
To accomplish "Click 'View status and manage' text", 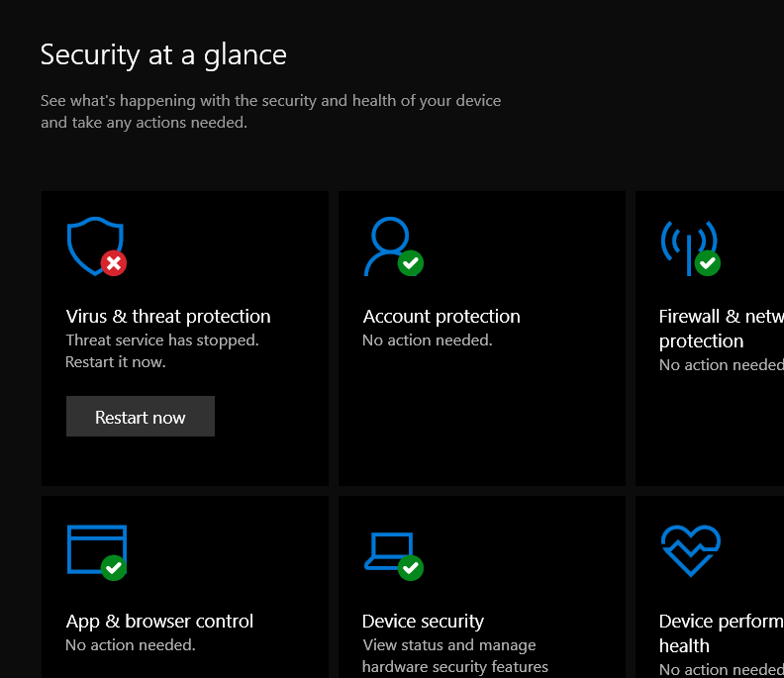I will tap(449, 645).
